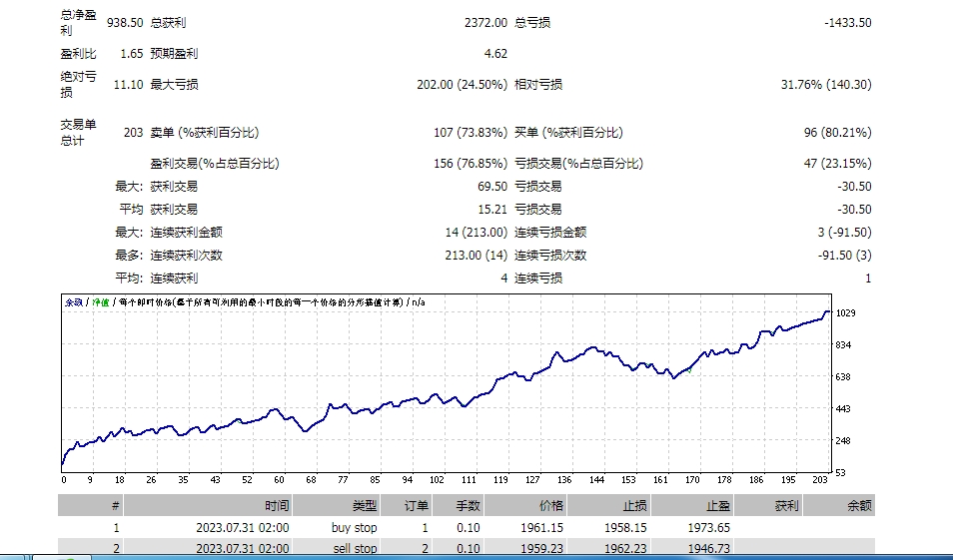Image resolution: width=953 pixels, height=560 pixels.
Task: Click the stop loss value 1958.15
Action: pos(625,528)
